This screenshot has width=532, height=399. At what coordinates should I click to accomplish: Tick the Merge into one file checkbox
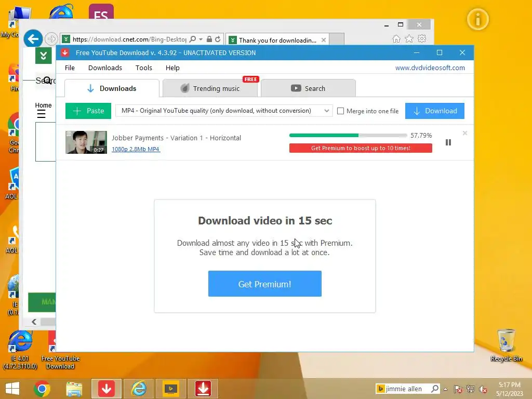[x=341, y=111]
